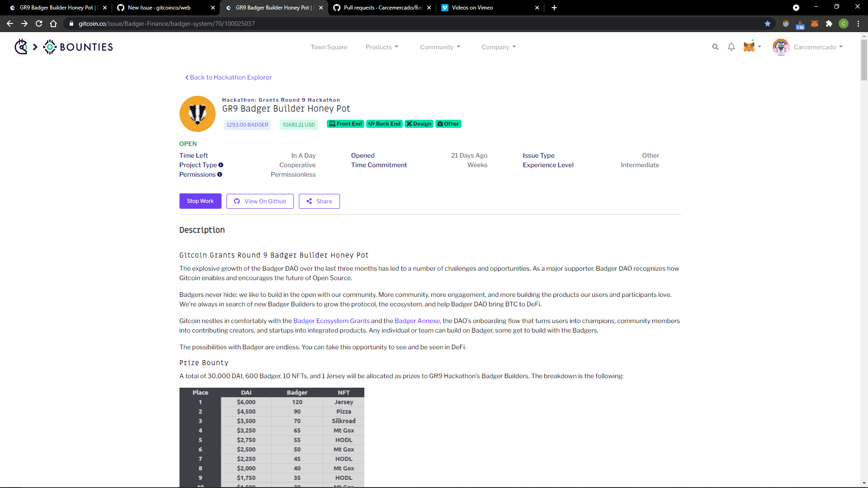The width and height of the screenshot is (868, 488).
Task: Click the browser address bar URL
Action: pos(166,23)
